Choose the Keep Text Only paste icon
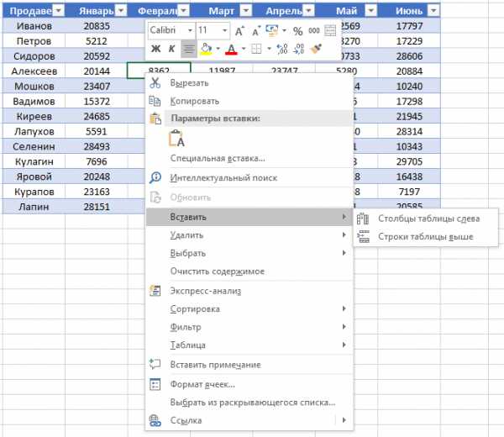 coord(176,139)
